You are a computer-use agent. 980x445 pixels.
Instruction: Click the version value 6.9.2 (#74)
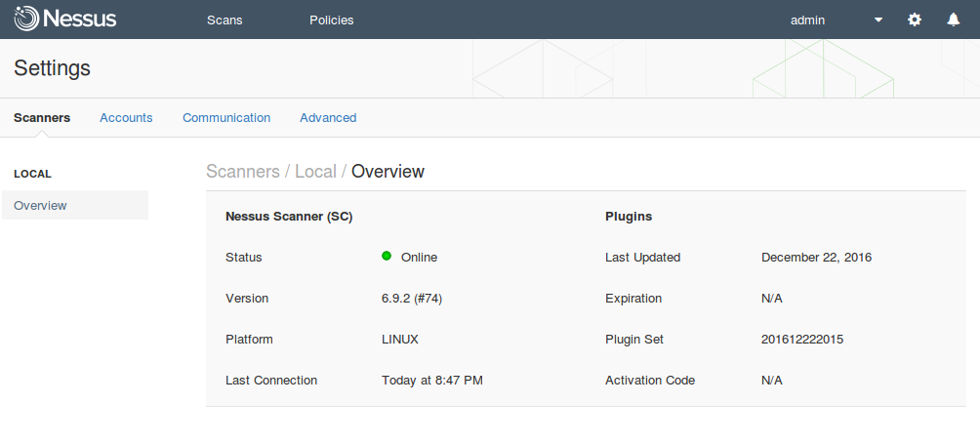(412, 298)
